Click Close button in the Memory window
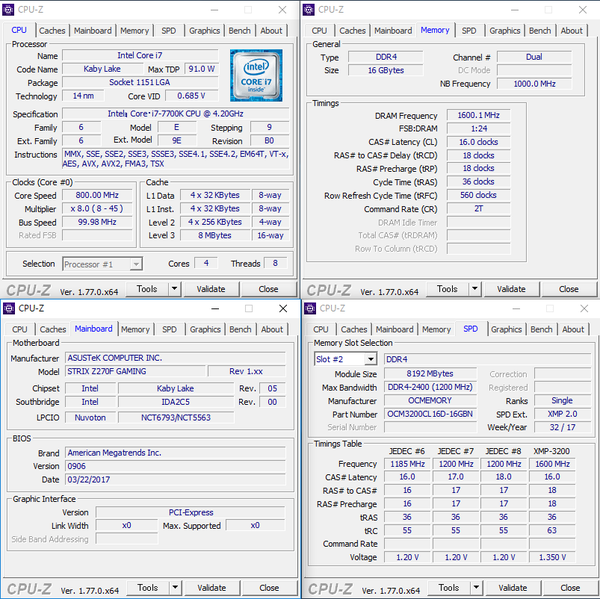 (x=569, y=289)
